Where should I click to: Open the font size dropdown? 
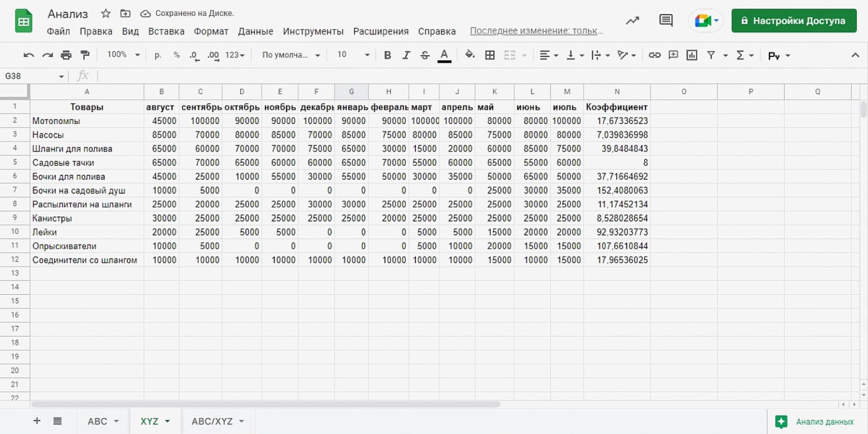353,55
